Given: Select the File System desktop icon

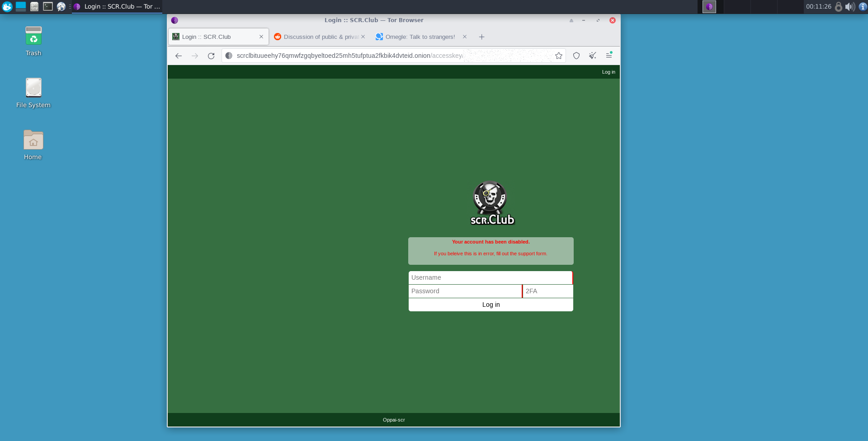Looking at the screenshot, I should (x=33, y=93).
